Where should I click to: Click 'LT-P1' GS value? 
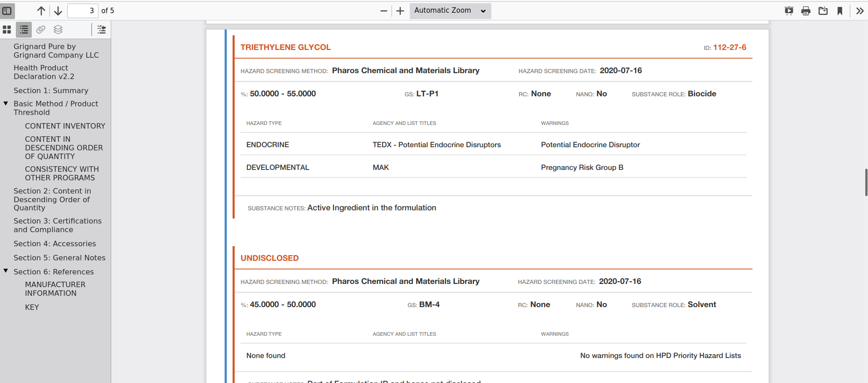(x=427, y=94)
